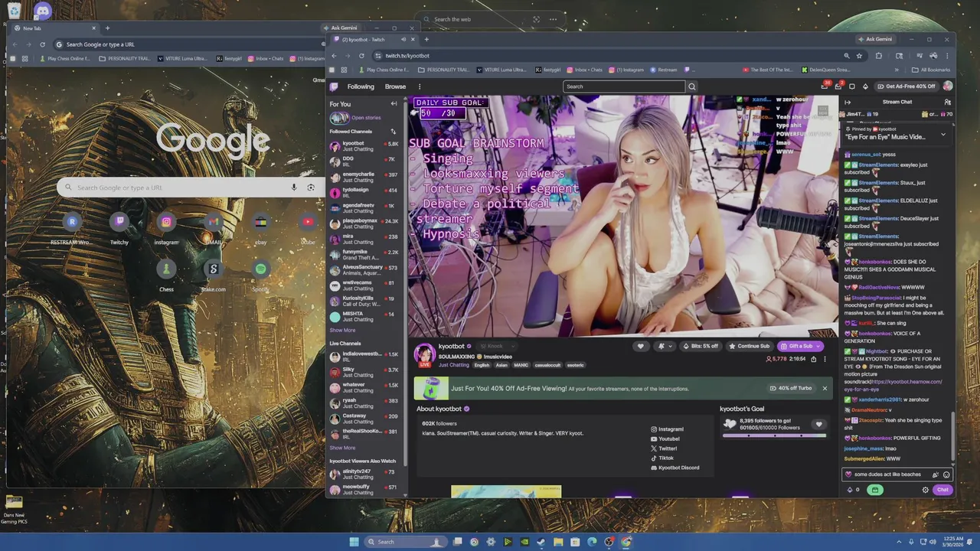Open stream more options three dots
Viewport: 980px width, 551px height.
click(825, 359)
